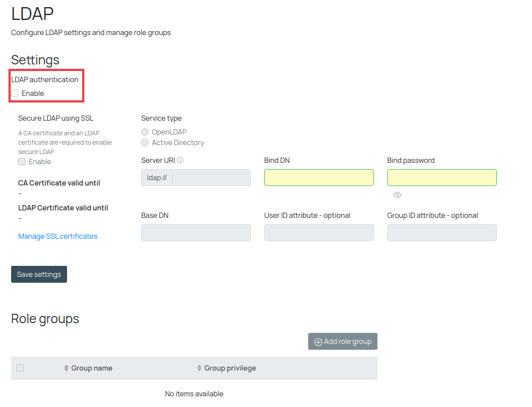Click the No items available message
Screen dimensions: 532x407
[194, 394]
